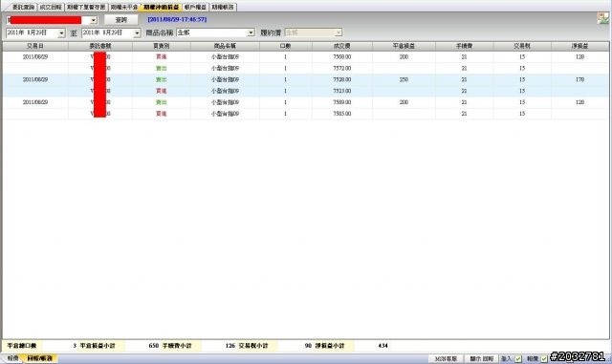Image resolution: width=612 pixels, height=364 pixels.
Task: Expand the 履約價 dropdown
Action: point(339,32)
